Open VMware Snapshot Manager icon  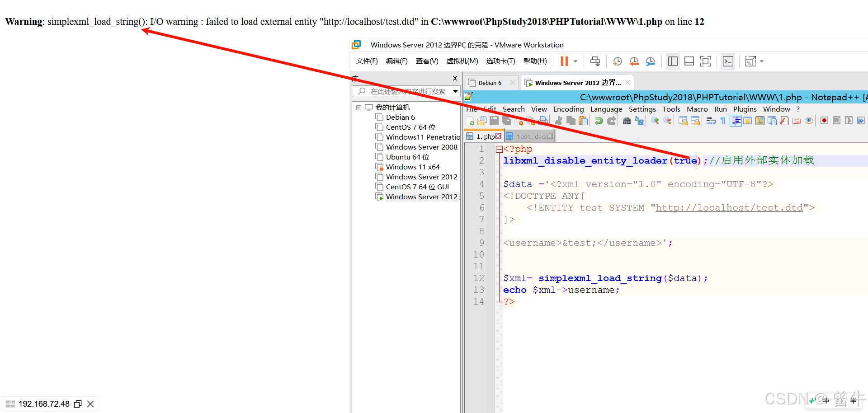(650, 61)
